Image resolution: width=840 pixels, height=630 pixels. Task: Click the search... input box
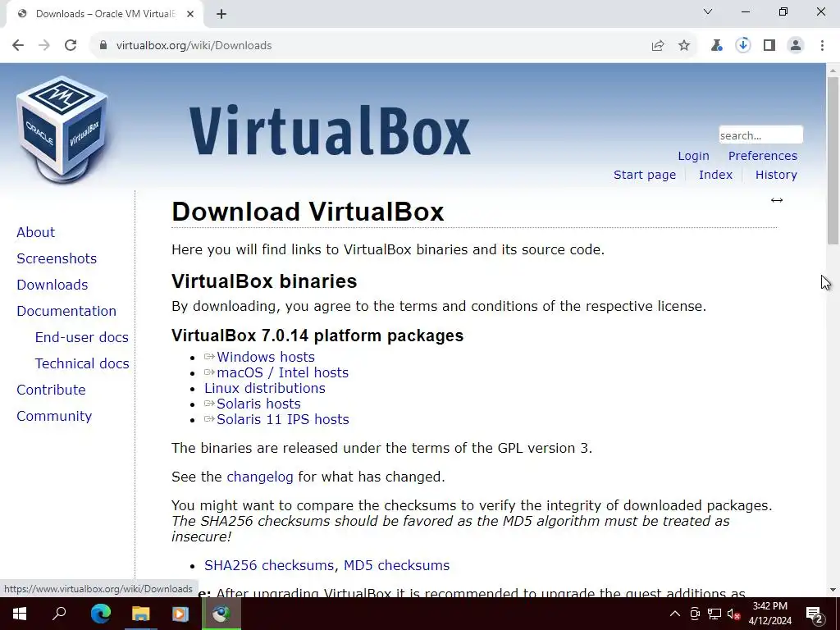760,135
